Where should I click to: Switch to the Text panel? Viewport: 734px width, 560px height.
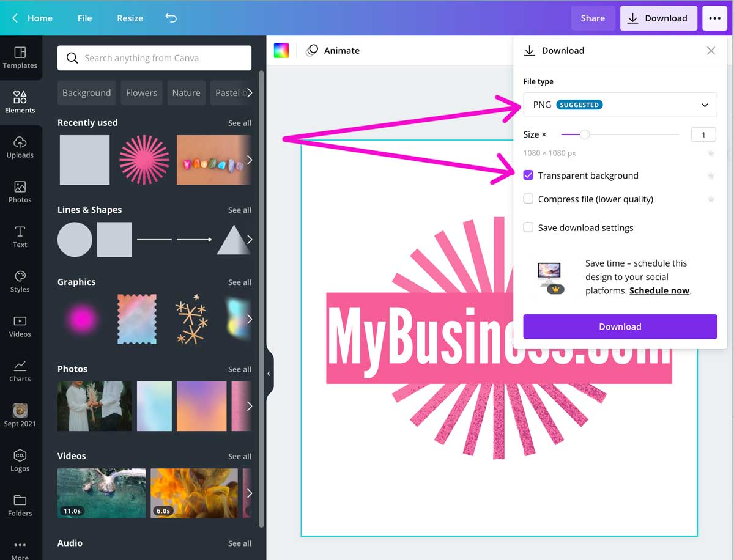tap(20, 235)
